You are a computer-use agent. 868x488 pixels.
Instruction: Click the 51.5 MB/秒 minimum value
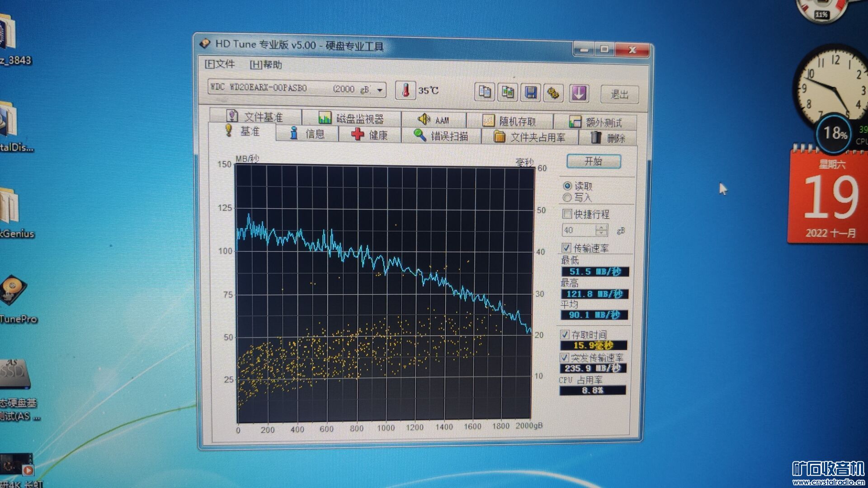[x=595, y=271]
